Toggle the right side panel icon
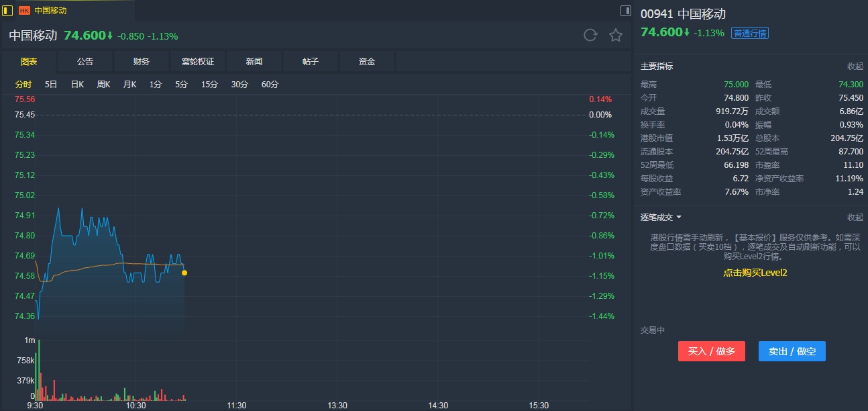Viewport: 868px width, 411px height. (x=625, y=10)
